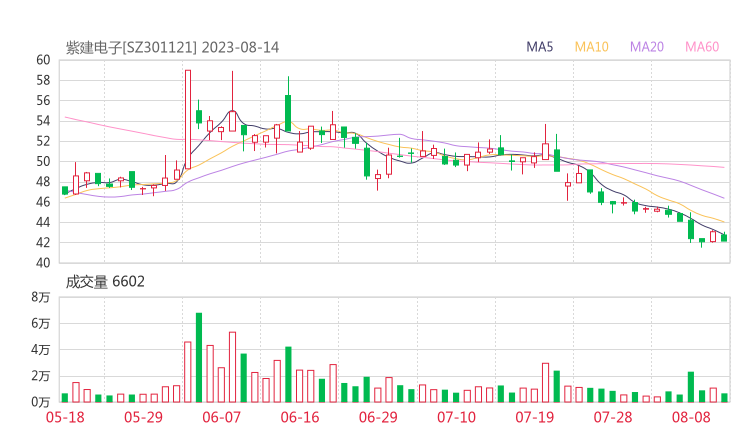Screen dimensions: 740x440
Task: Click the 06-16 date axis label
Action: pyautogui.click(x=300, y=417)
